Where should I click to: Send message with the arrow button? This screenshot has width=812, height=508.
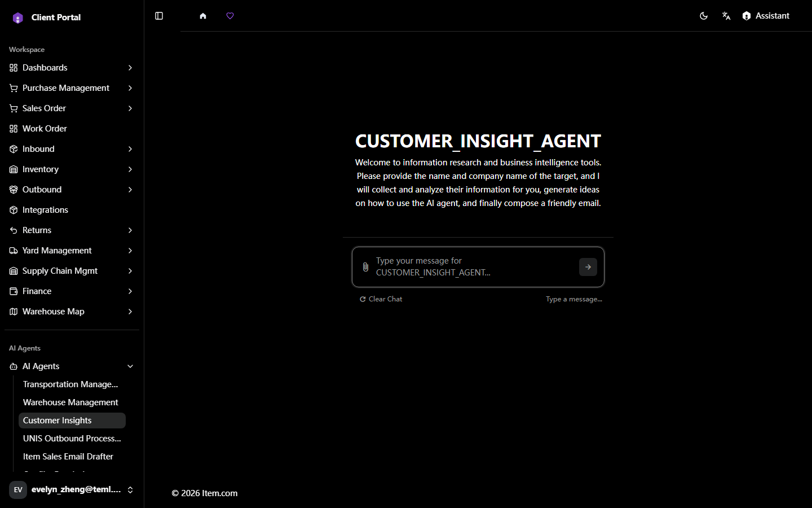[588, 267]
